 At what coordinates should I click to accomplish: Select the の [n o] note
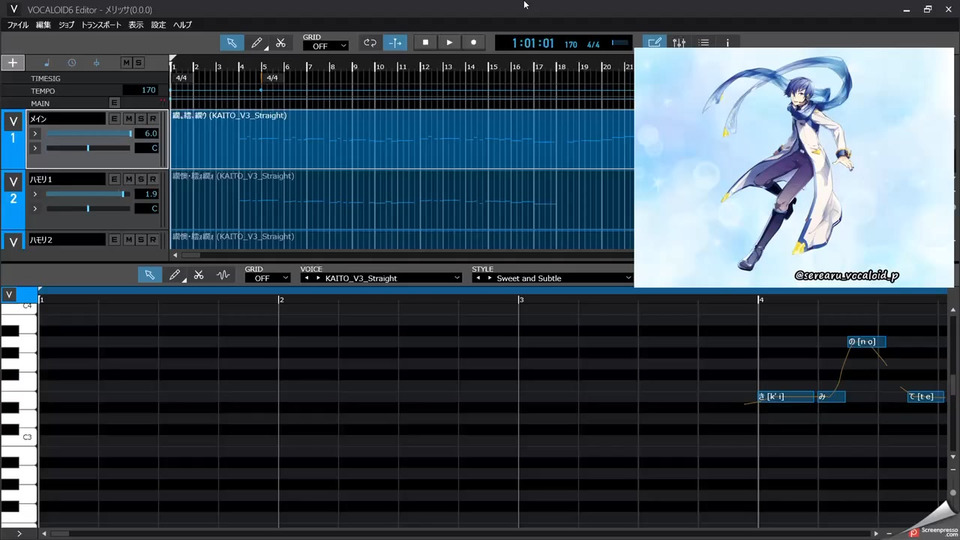(x=866, y=342)
